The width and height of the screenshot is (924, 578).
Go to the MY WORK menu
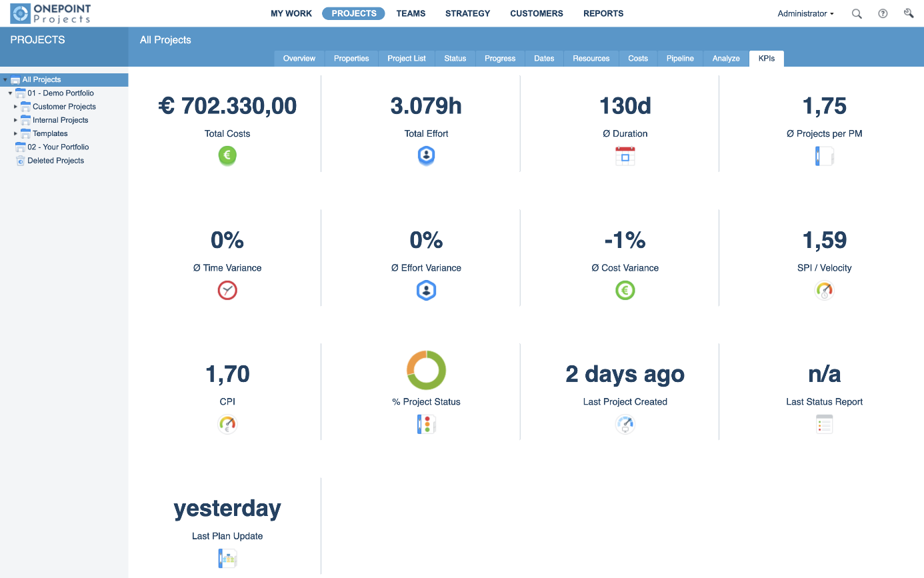291,13
